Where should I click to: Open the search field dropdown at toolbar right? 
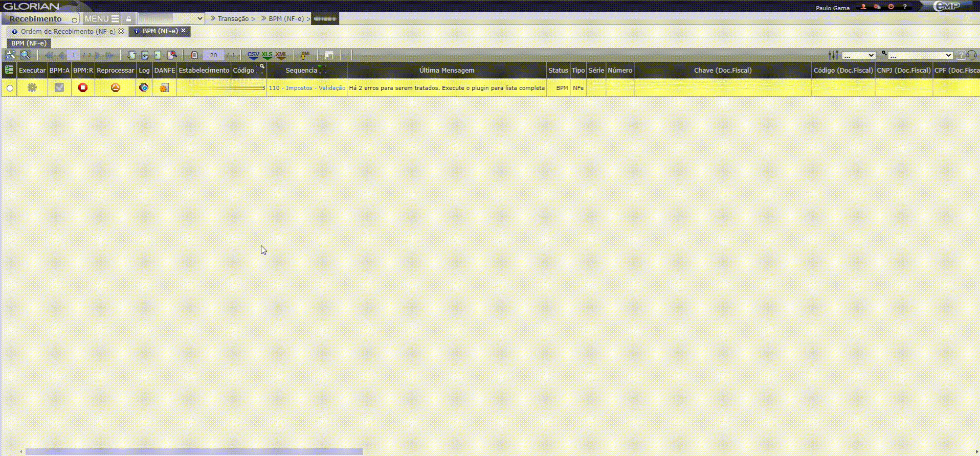point(920,55)
